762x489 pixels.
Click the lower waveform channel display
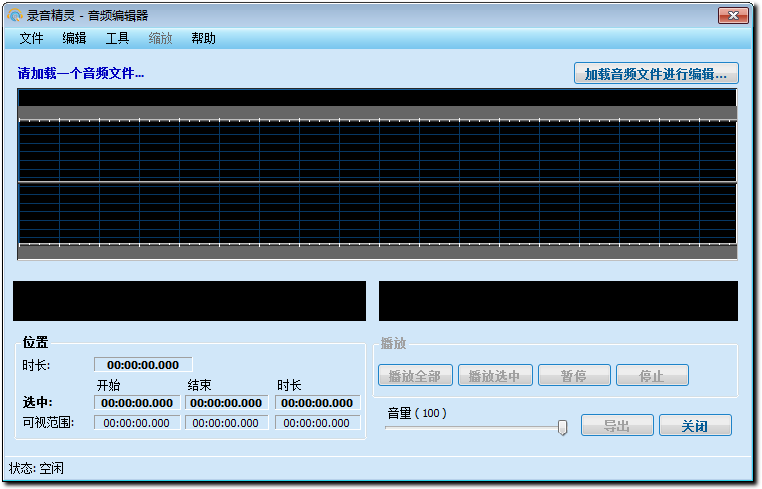tap(378, 213)
